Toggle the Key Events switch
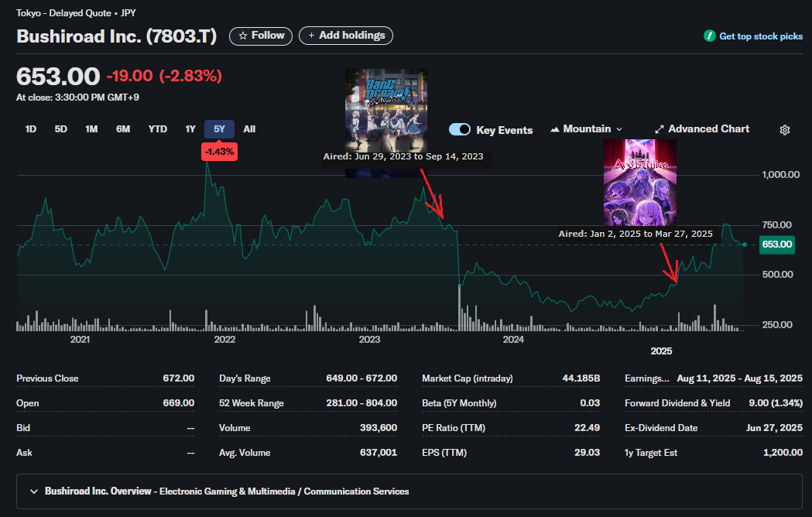The image size is (812, 517). (459, 129)
